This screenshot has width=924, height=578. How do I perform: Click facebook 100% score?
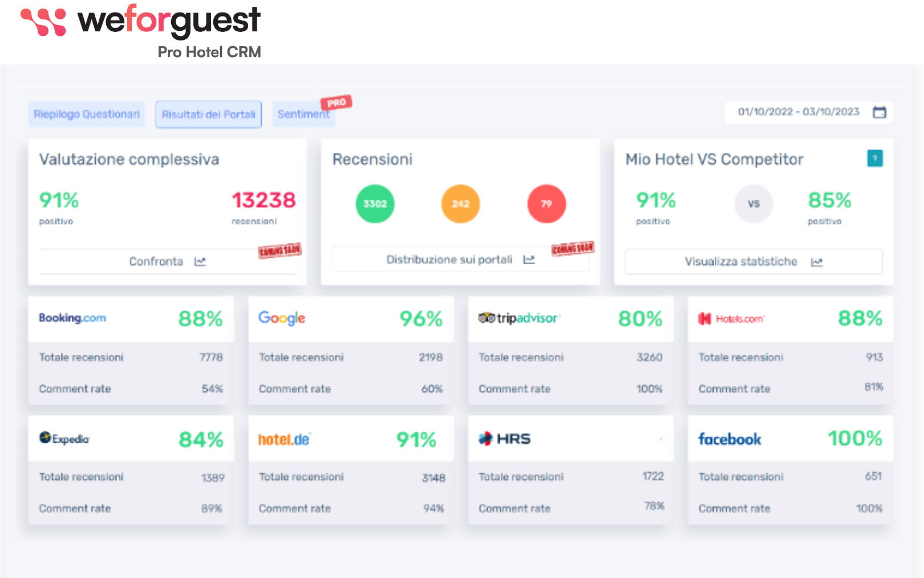(x=855, y=438)
